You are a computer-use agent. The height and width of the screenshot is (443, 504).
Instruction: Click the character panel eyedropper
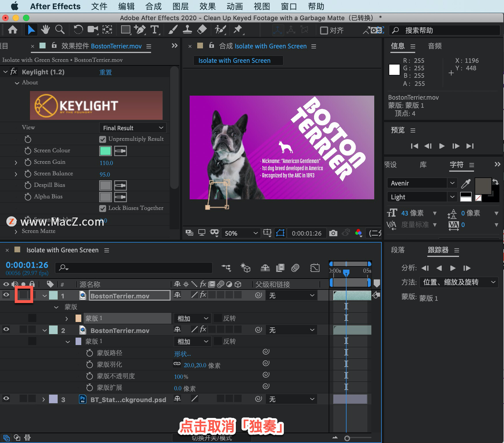tap(466, 183)
